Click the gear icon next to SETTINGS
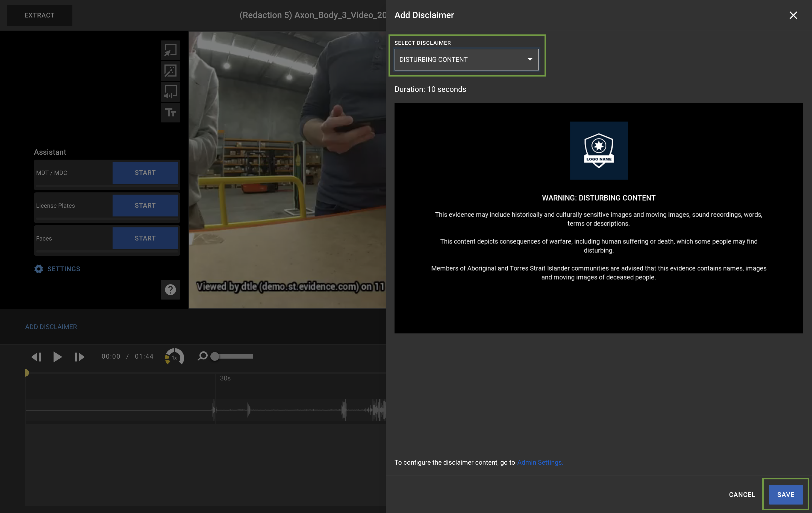The height and width of the screenshot is (513, 812). click(39, 269)
